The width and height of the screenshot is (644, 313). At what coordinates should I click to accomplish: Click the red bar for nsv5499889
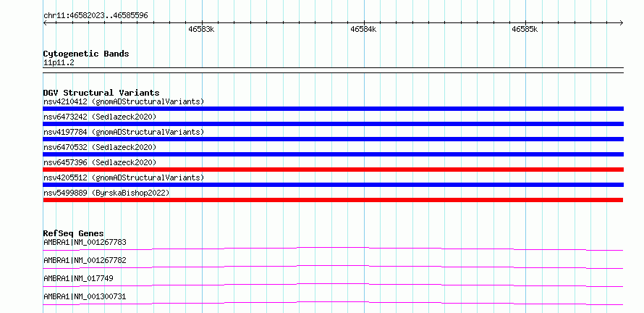(x=333, y=200)
